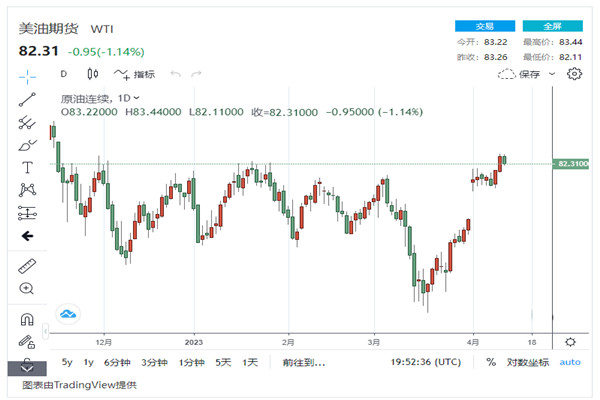This screenshot has height=400, width=600.
Task: Select the 5天 range
Action: point(223,362)
